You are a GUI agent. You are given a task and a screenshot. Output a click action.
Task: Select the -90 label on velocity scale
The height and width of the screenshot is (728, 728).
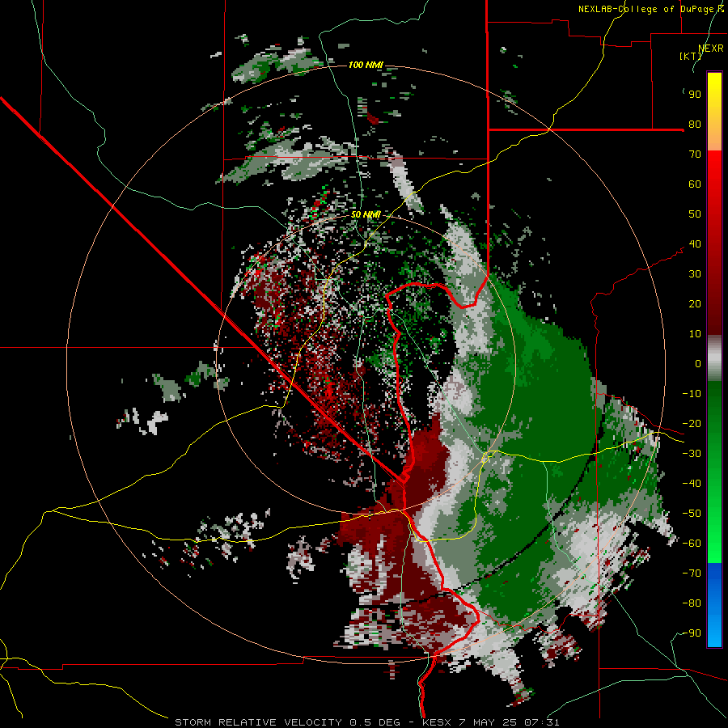click(x=692, y=633)
